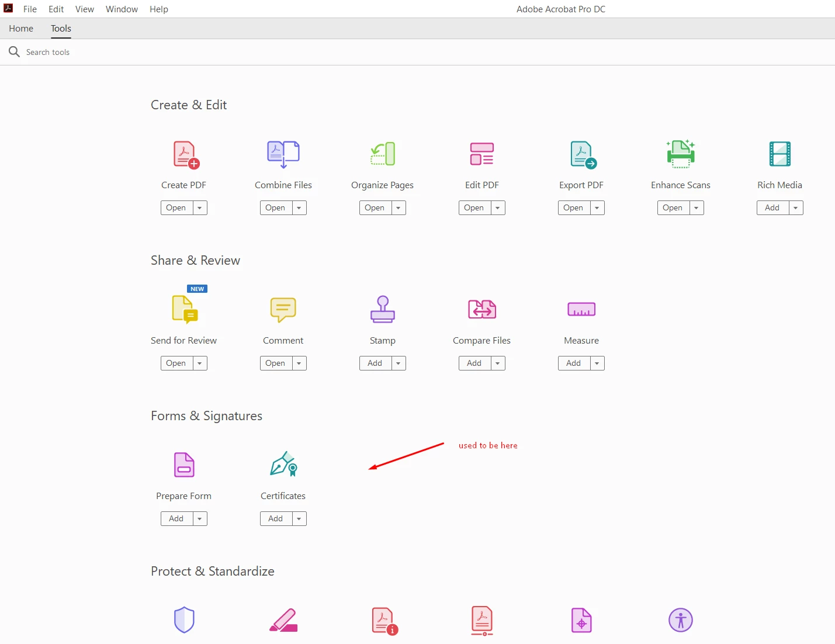Switch to the Home tab

[x=21, y=28]
